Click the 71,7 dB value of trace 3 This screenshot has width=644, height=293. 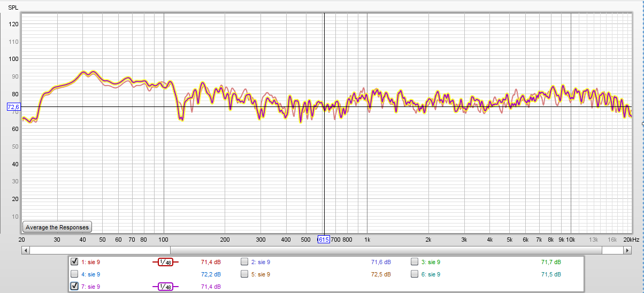click(x=551, y=262)
